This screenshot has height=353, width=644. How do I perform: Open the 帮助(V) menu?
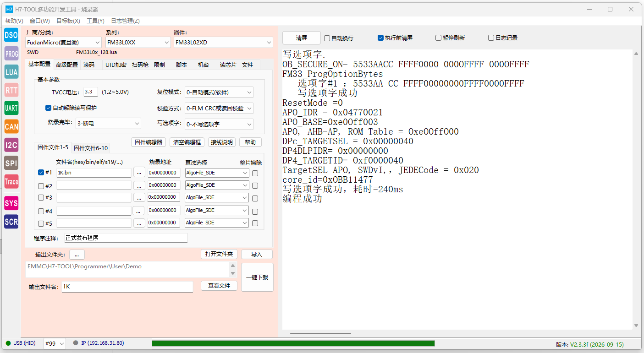click(x=14, y=21)
